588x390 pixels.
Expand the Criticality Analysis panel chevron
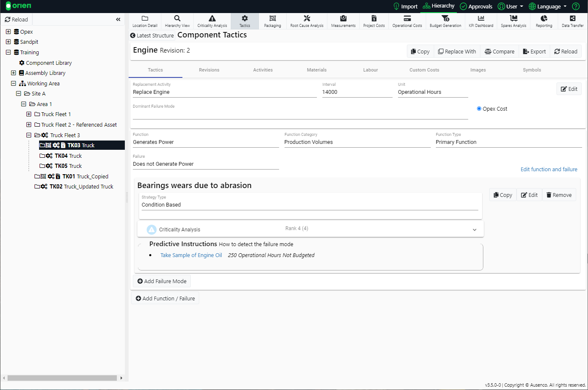click(x=475, y=230)
